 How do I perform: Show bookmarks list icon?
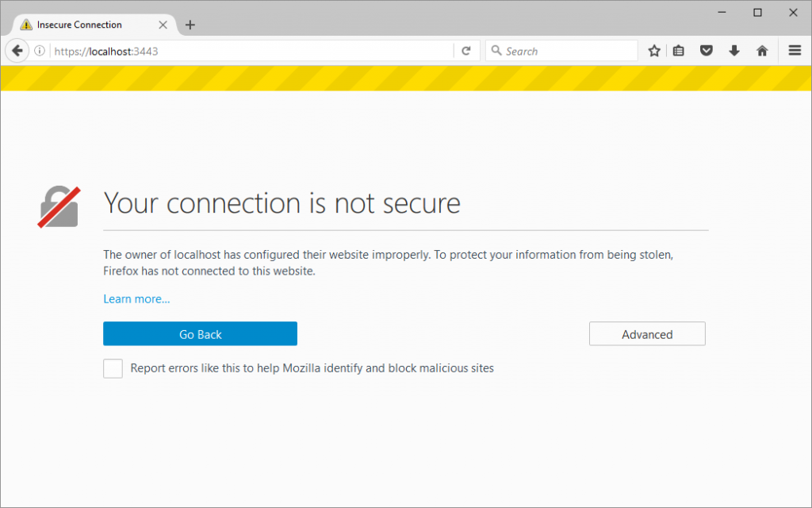click(x=679, y=51)
